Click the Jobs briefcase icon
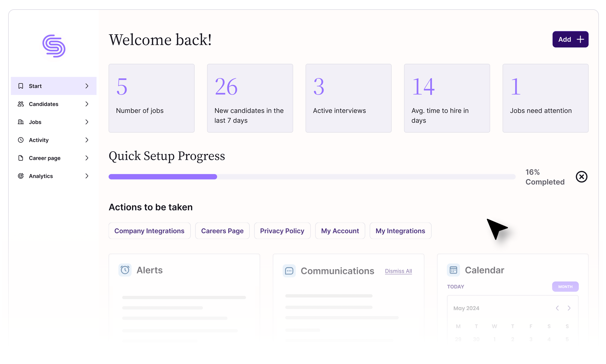The width and height of the screenshot is (606, 364). pos(21,122)
